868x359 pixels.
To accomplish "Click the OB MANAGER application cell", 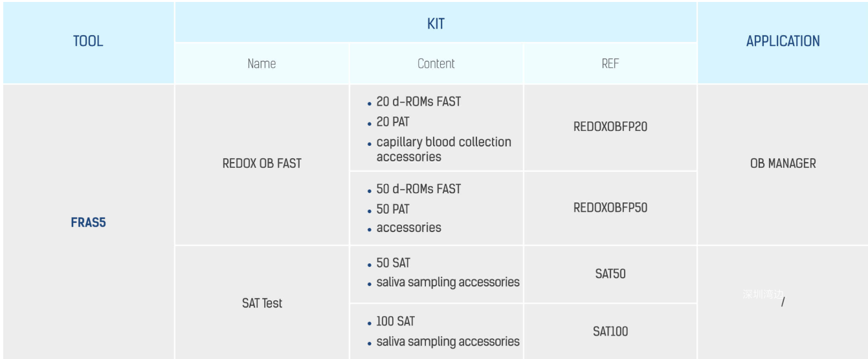I will click(x=783, y=163).
